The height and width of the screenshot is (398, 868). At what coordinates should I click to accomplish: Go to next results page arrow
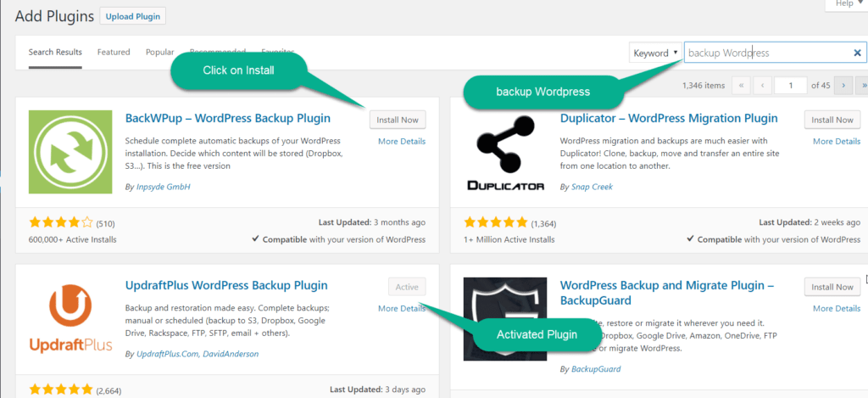tap(843, 86)
